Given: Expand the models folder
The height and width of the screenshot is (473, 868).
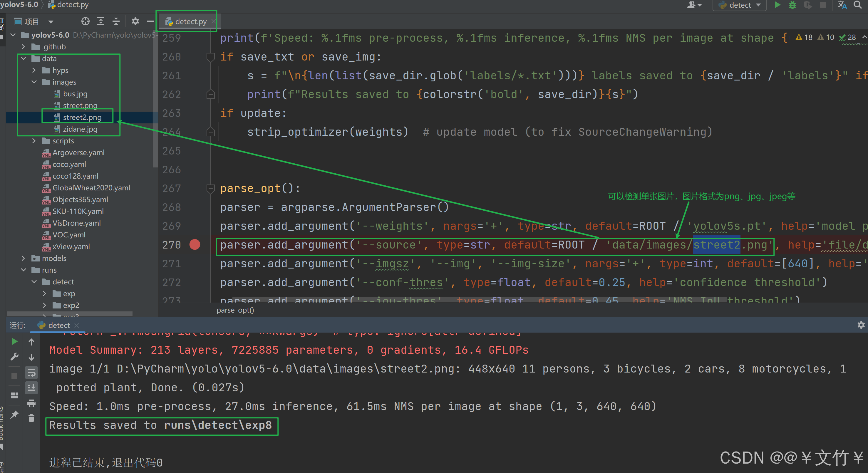Looking at the screenshot, I should 23,259.
